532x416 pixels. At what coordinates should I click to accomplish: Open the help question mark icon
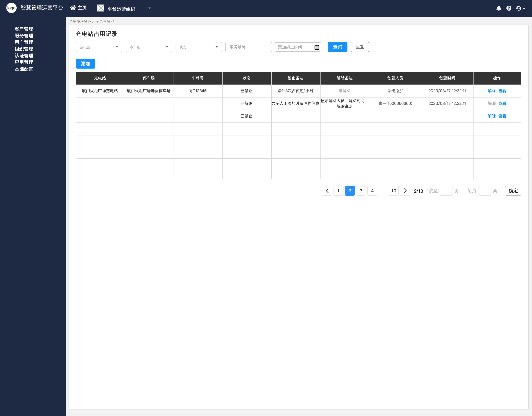(x=509, y=8)
